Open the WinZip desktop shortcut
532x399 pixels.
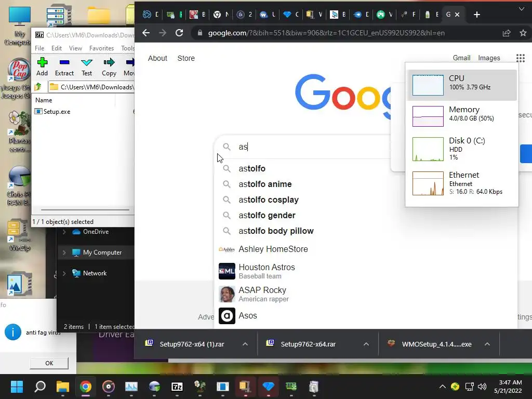pos(19,235)
